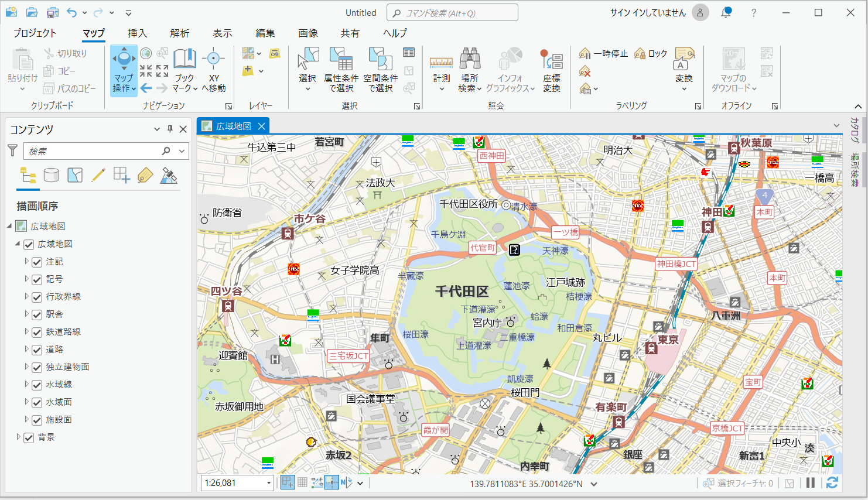Filter contents by 編集 pencil icon
Image resolution: width=868 pixels, height=500 pixels.
click(98, 175)
